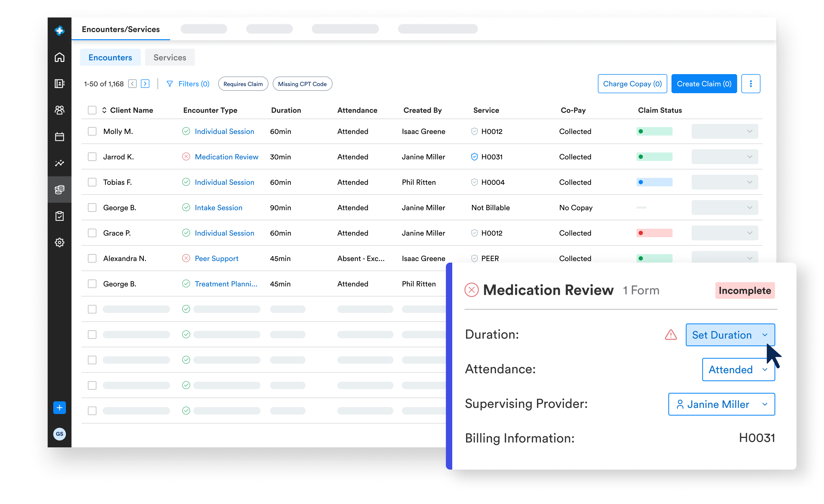Open the Home icon in sidebar
Viewport: 824px width, 504px height.
click(x=60, y=57)
